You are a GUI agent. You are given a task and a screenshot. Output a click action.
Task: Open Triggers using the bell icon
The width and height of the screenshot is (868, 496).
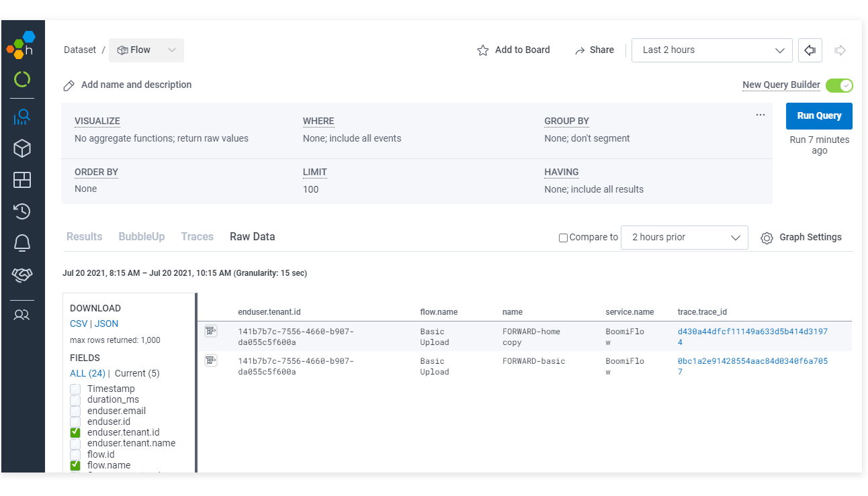[22, 243]
